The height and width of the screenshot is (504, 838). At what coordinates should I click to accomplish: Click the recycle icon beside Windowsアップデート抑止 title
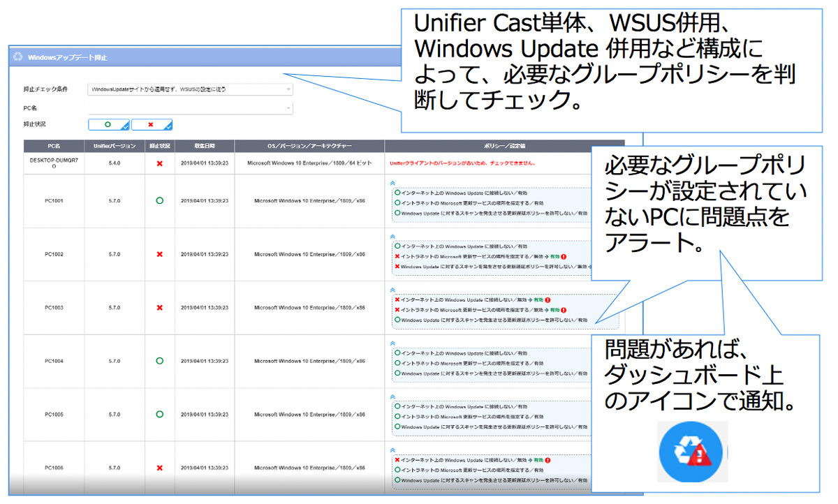point(17,57)
